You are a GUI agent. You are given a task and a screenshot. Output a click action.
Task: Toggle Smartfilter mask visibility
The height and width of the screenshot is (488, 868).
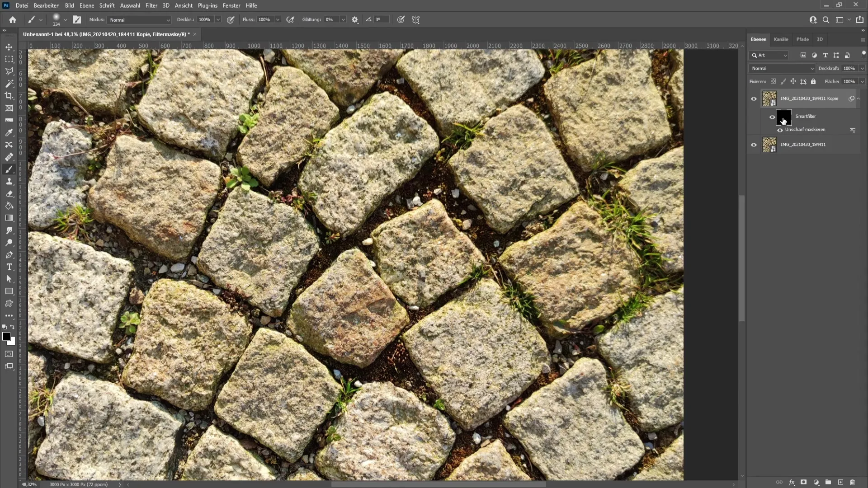click(772, 116)
